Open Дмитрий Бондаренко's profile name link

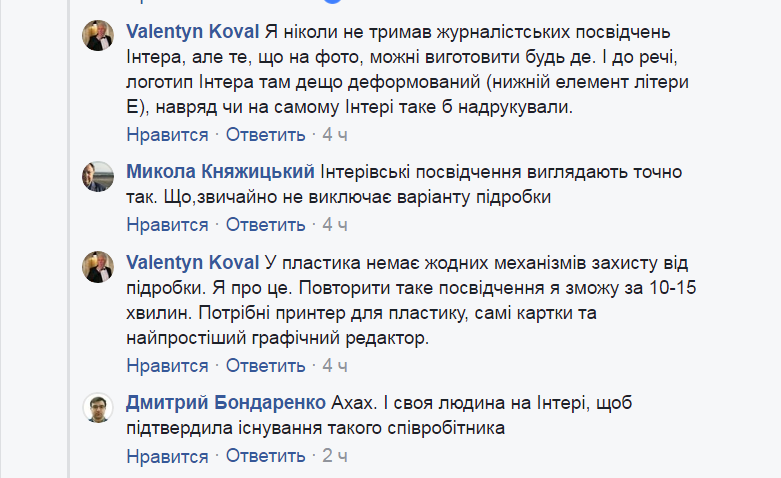pyautogui.click(x=226, y=403)
